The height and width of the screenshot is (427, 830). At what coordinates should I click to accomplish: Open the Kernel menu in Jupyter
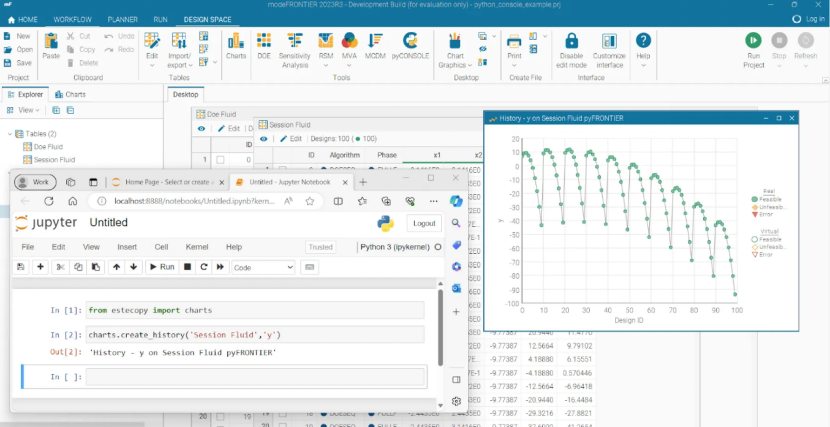pos(197,247)
